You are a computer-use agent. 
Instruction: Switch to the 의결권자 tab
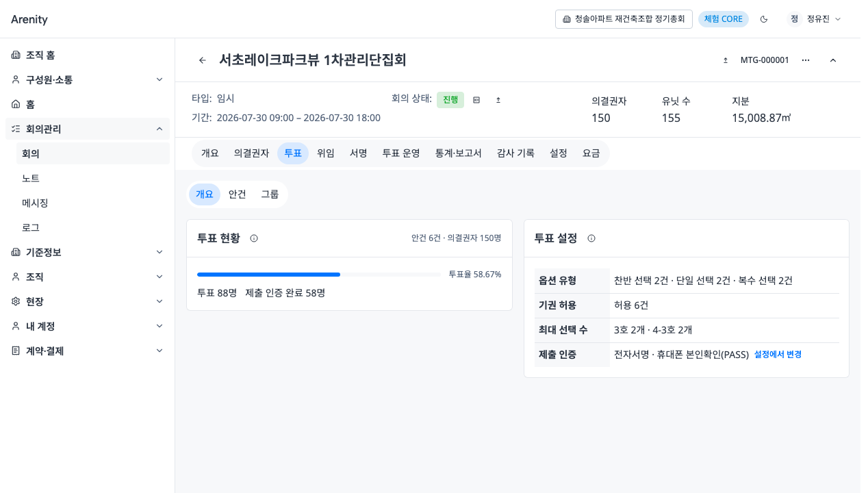click(251, 153)
